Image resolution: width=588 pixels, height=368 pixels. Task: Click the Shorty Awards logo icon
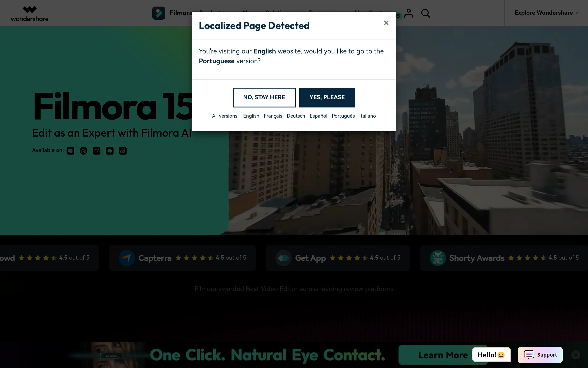click(438, 258)
